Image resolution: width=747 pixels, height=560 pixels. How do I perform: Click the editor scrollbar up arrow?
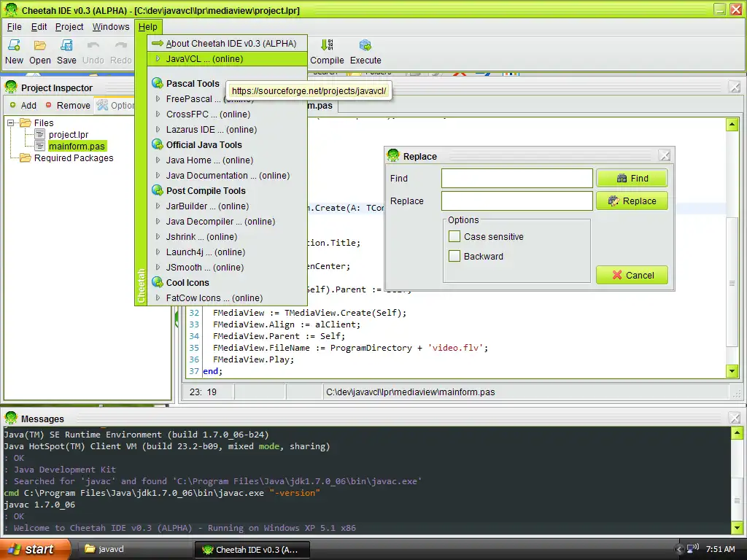pyautogui.click(x=732, y=125)
